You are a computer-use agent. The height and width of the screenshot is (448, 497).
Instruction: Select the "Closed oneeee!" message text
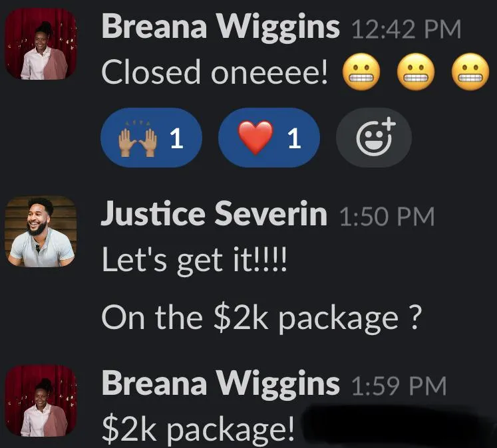[215, 72]
